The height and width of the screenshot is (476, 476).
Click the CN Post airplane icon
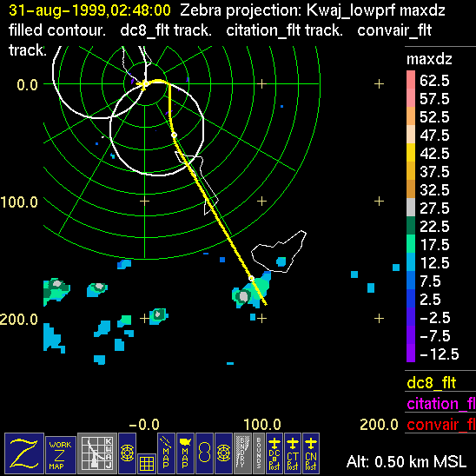[x=311, y=453]
